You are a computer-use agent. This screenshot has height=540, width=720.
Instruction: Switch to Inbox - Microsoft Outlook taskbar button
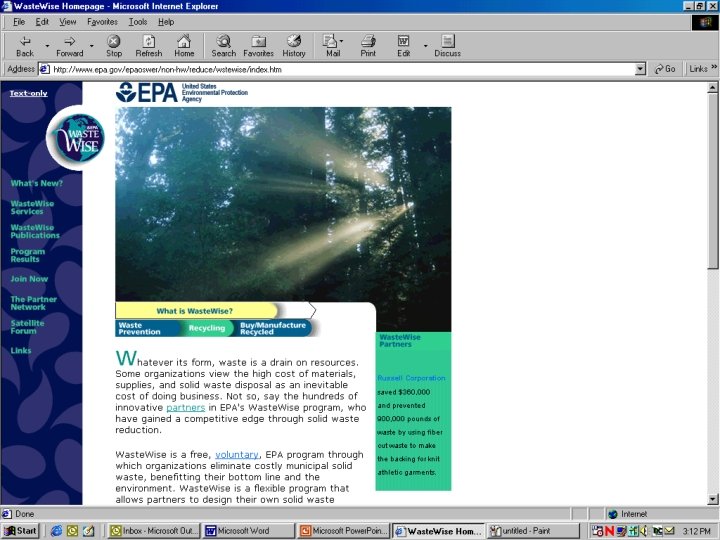(154, 531)
